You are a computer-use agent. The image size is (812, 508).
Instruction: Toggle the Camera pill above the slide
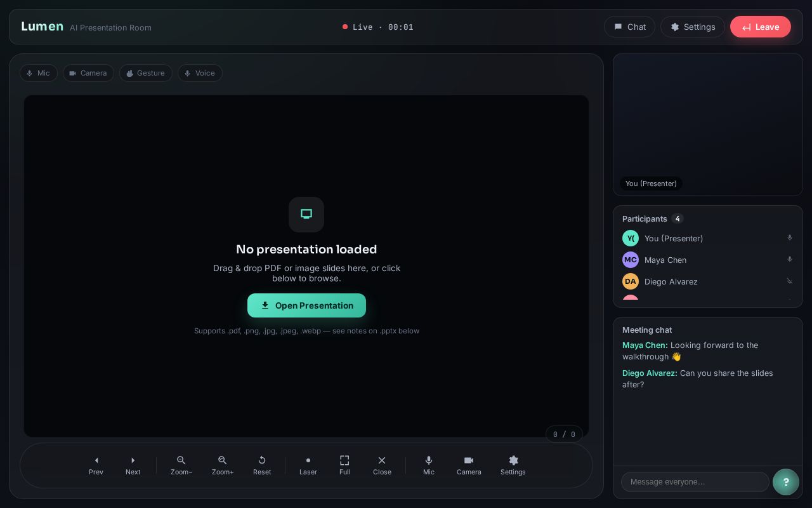88,73
